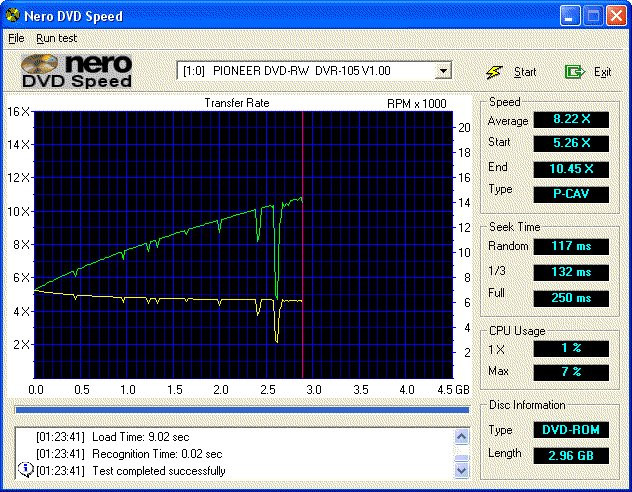Open the Run test menu
This screenshot has height=492, width=632.
[x=56, y=38]
